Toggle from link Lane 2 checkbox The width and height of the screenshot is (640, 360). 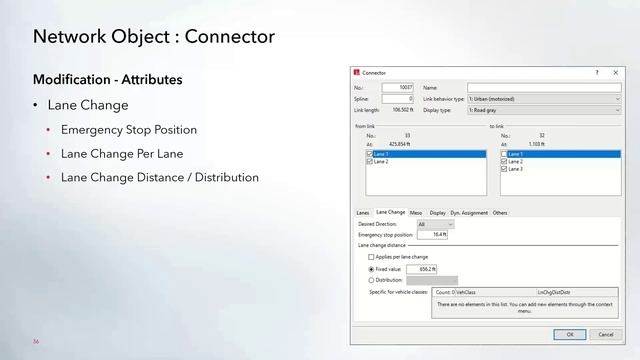click(x=370, y=162)
